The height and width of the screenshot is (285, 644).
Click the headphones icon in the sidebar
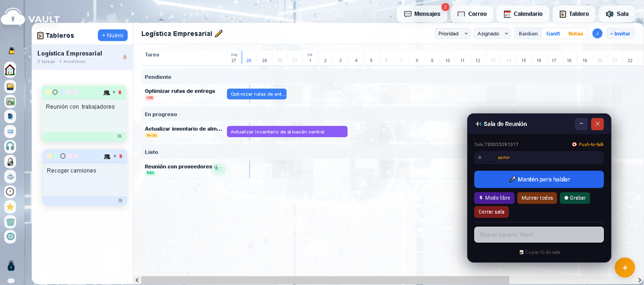tap(10, 146)
